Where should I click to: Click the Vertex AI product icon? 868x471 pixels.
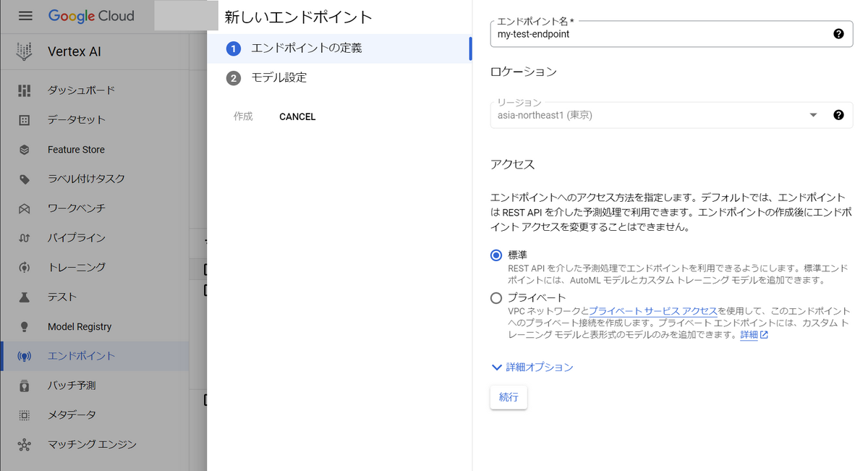[25, 51]
